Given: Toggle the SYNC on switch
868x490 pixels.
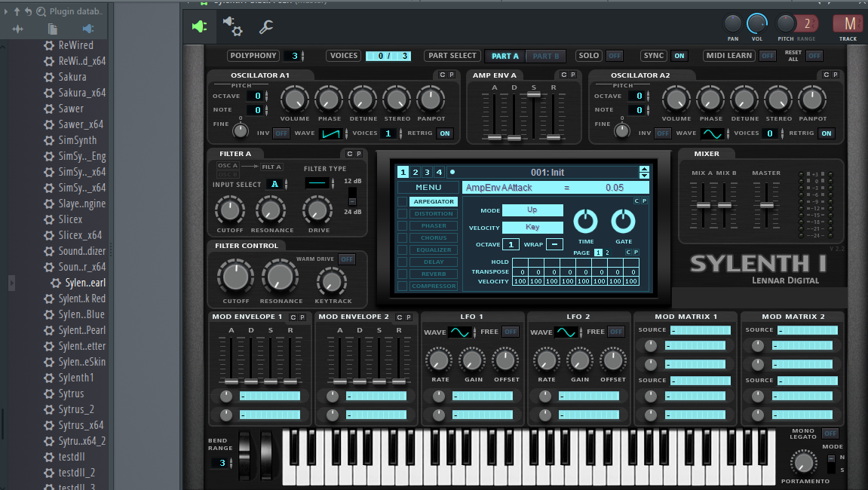Looking at the screenshot, I should coord(679,56).
